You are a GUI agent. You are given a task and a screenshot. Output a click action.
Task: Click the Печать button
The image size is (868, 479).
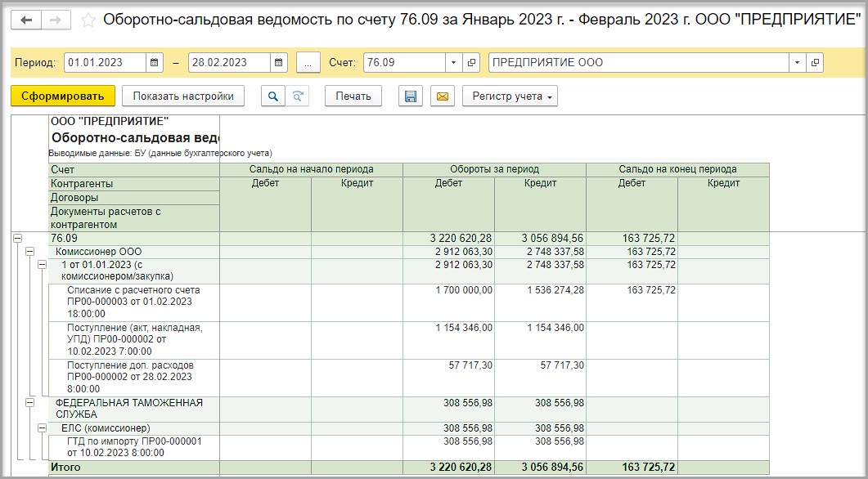click(353, 96)
